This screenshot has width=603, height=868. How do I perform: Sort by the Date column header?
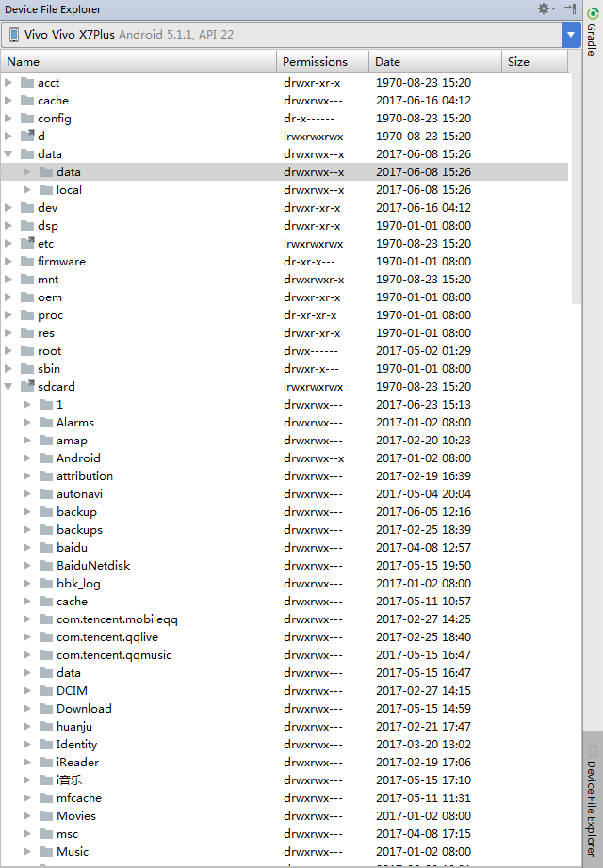[435, 62]
